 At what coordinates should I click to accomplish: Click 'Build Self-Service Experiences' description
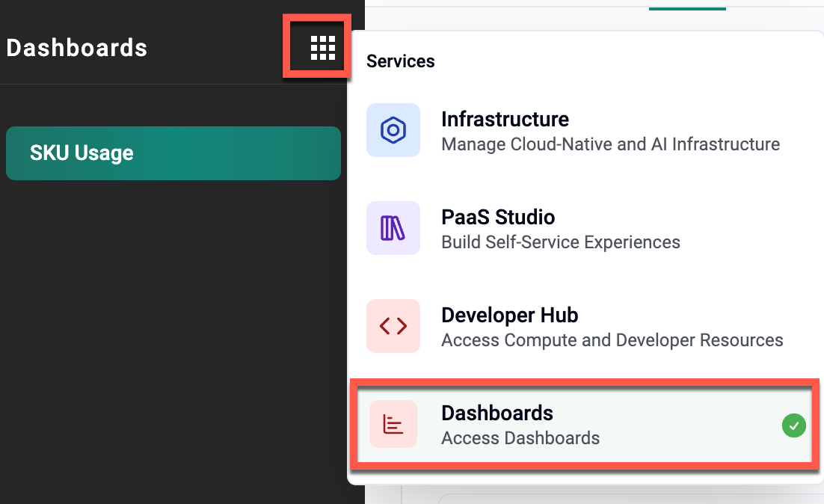click(560, 242)
